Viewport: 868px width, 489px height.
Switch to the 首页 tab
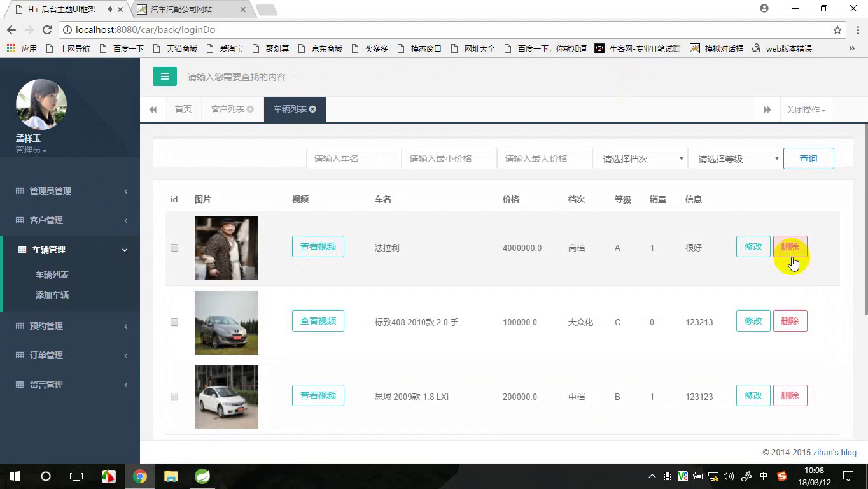click(x=183, y=110)
